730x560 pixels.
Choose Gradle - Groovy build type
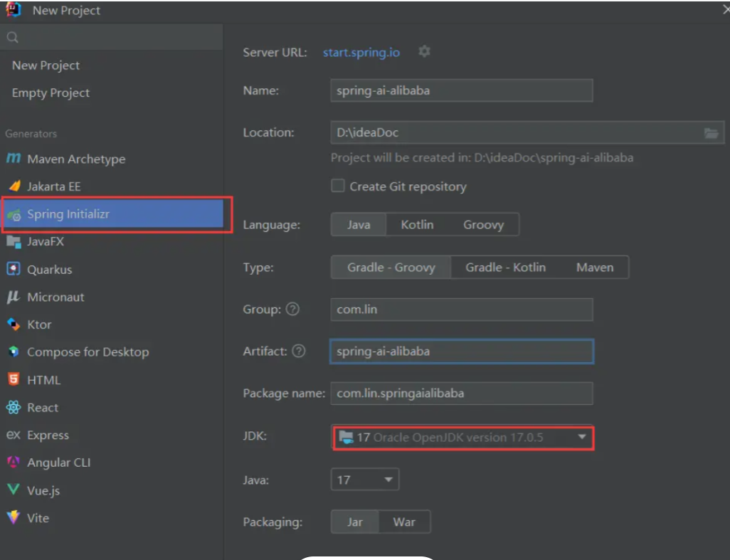(x=391, y=268)
